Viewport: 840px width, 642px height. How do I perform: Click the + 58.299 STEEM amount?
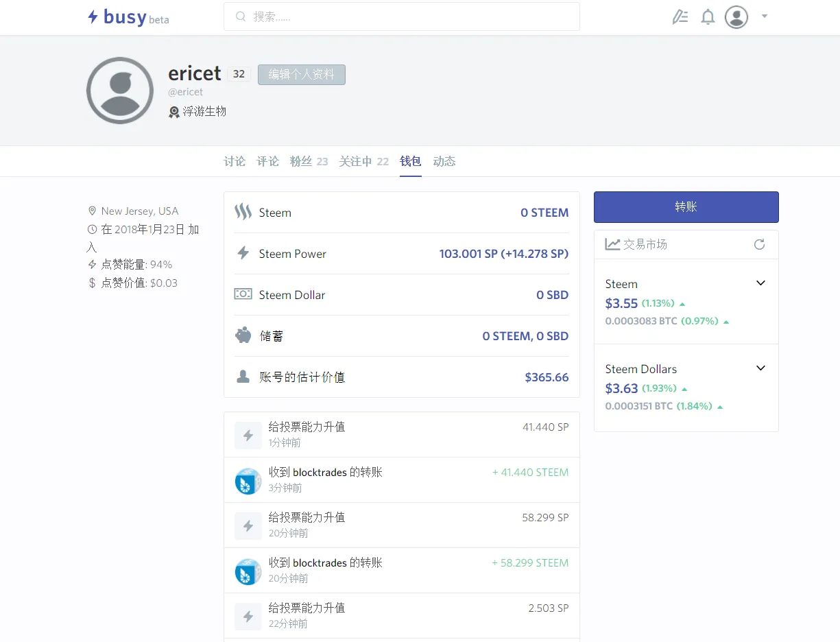click(530, 563)
